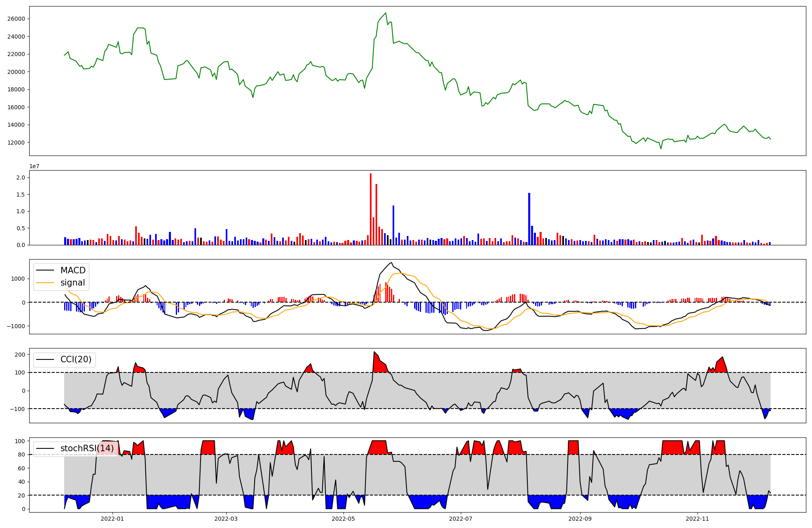Click the 2022-07 date tick label
The height and width of the screenshot is (528, 812).
[461, 519]
